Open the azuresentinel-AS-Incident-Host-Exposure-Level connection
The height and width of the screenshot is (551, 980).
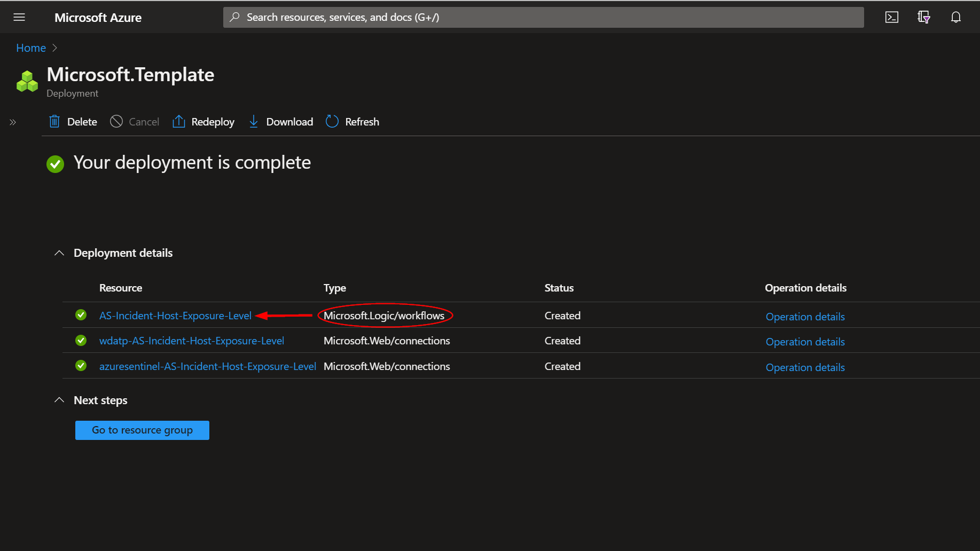pyautogui.click(x=208, y=366)
